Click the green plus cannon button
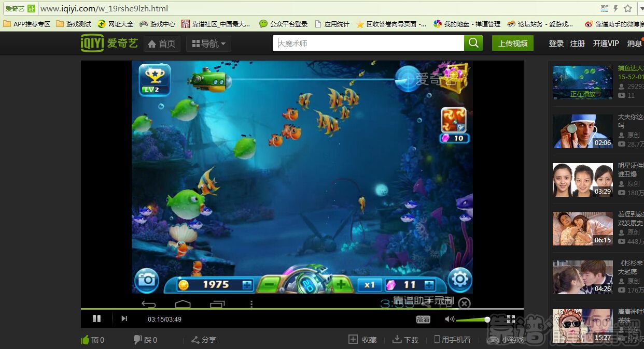This screenshot has width=644, height=349. tap(341, 284)
